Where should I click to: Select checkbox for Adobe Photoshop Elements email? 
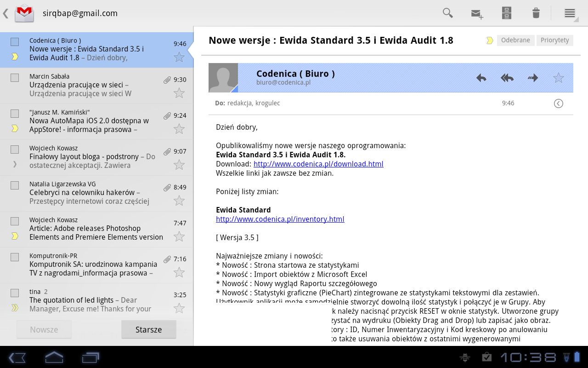[x=15, y=221]
